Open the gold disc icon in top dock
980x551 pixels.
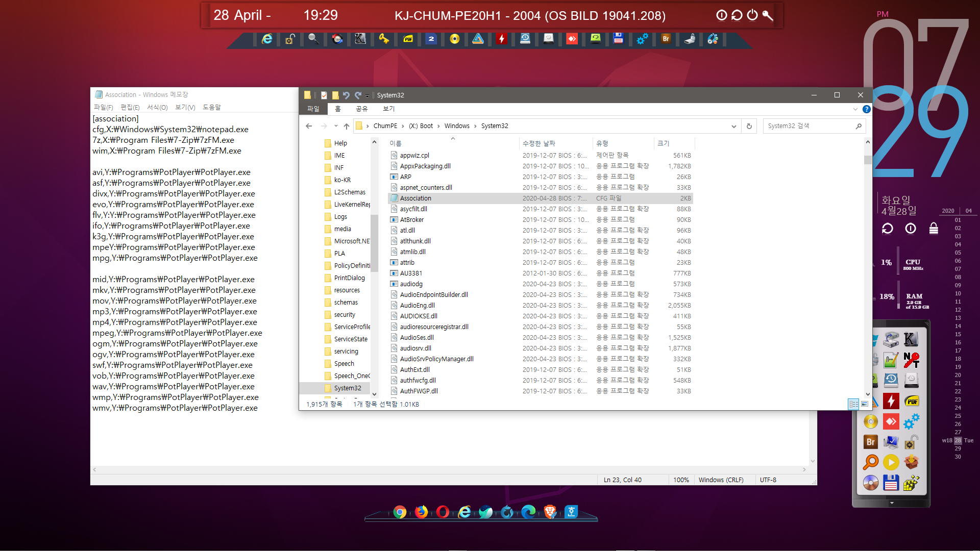[x=454, y=39]
